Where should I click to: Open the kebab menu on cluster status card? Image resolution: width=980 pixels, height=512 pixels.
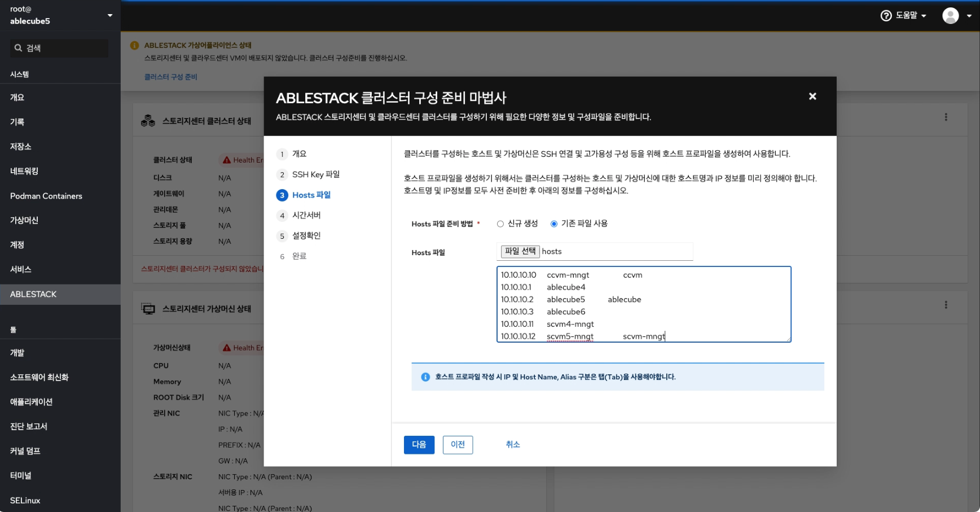[x=946, y=117]
